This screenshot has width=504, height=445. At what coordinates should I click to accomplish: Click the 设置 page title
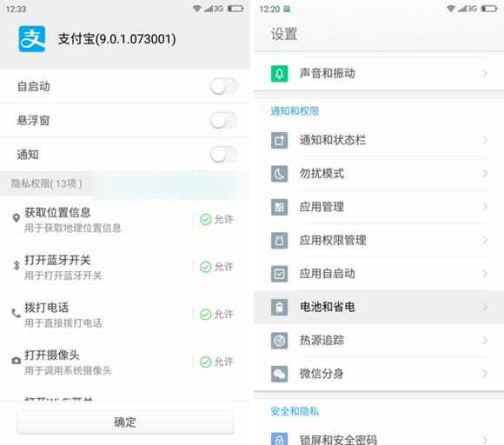284,34
